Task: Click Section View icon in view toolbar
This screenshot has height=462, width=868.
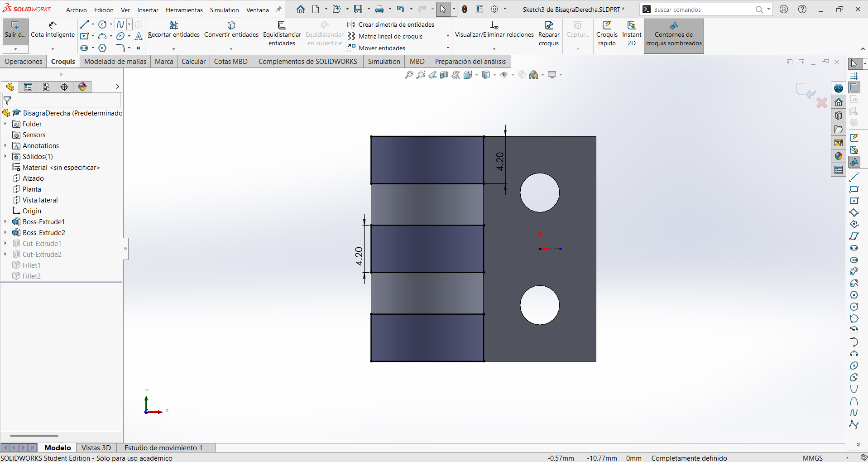Action: (x=444, y=75)
